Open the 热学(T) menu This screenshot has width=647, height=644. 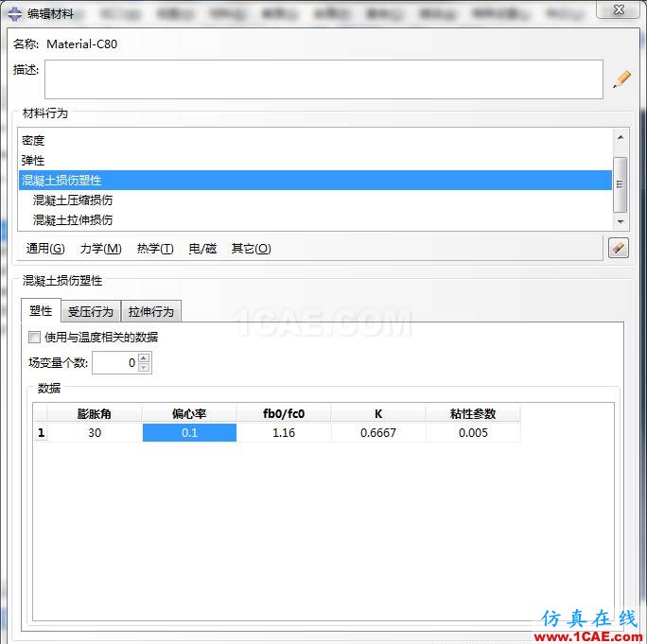tap(155, 249)
